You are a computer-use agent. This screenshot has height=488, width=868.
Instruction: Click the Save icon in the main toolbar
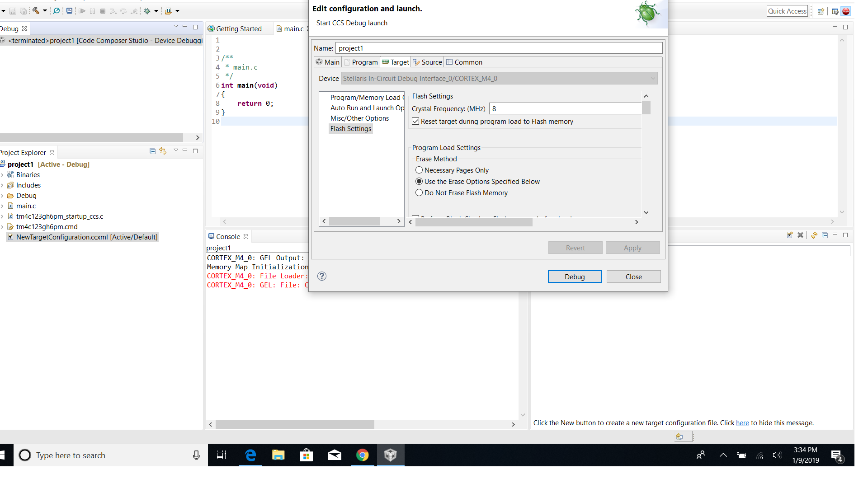(x=13, y=11)
